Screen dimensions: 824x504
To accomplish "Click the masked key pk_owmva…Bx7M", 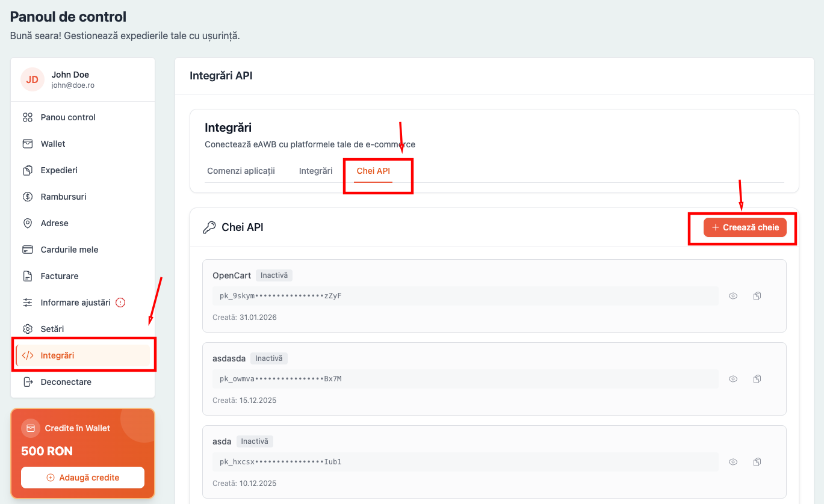I will coord(465,379).
